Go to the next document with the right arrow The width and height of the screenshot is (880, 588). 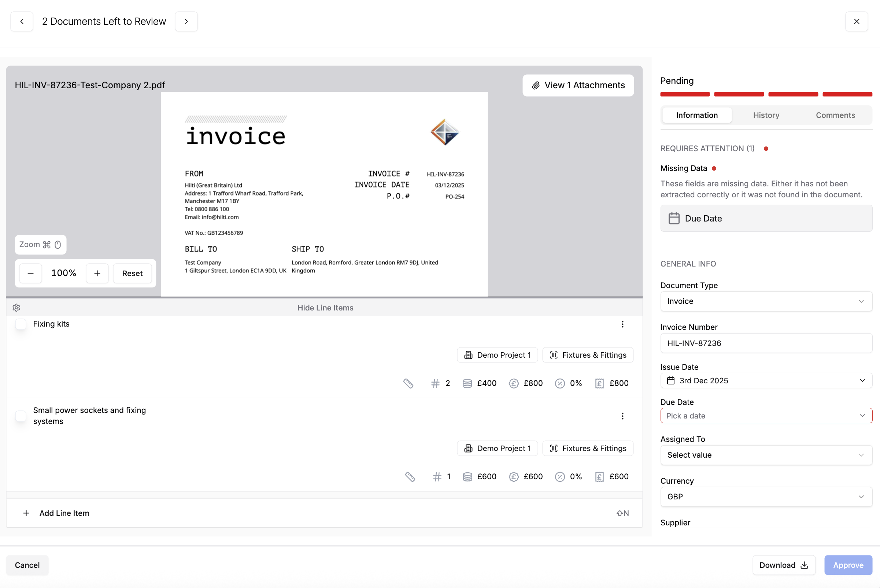[186, 21]
